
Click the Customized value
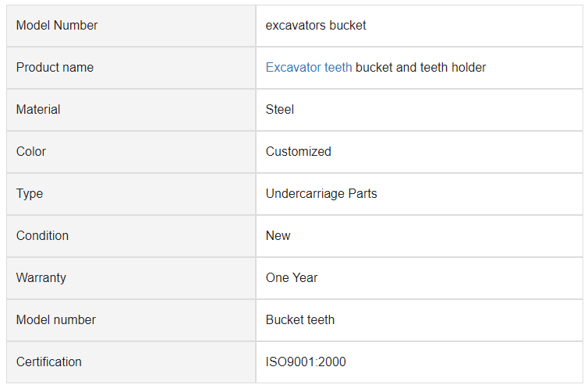click(x=299, y=152)
